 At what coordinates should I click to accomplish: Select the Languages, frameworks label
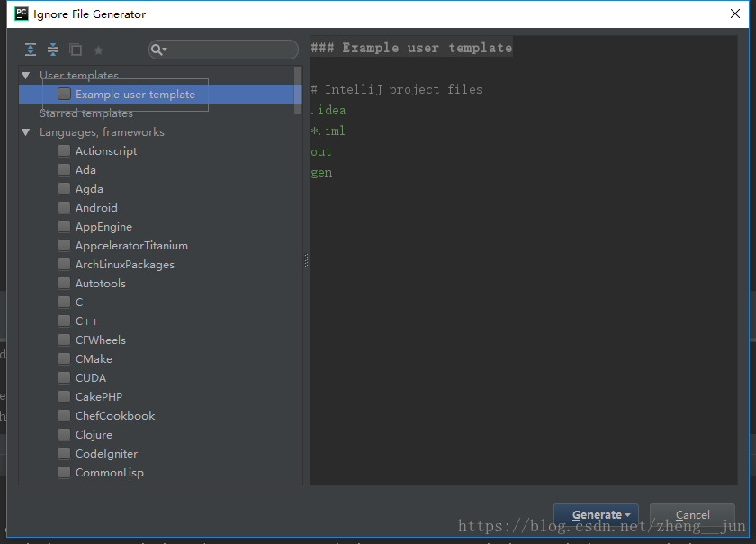(x=102, y=132)
